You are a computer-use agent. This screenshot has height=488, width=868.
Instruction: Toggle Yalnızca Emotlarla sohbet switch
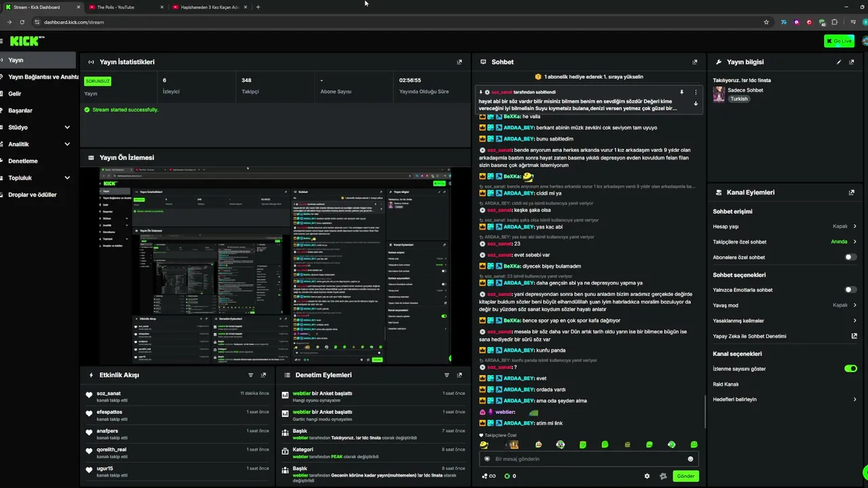click(850, 290)
